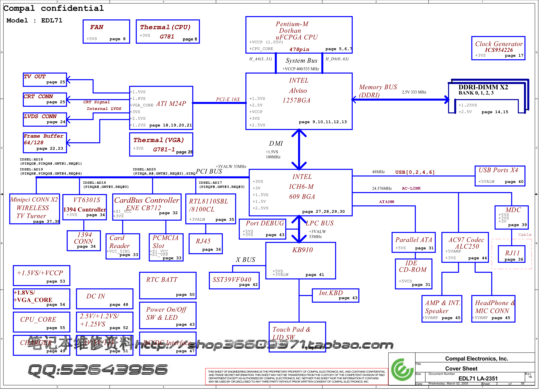The height and width of the screenshot is (392, 555).
Task: Click the 1394 CONN page 34 block
Action: tap(84, 241)
